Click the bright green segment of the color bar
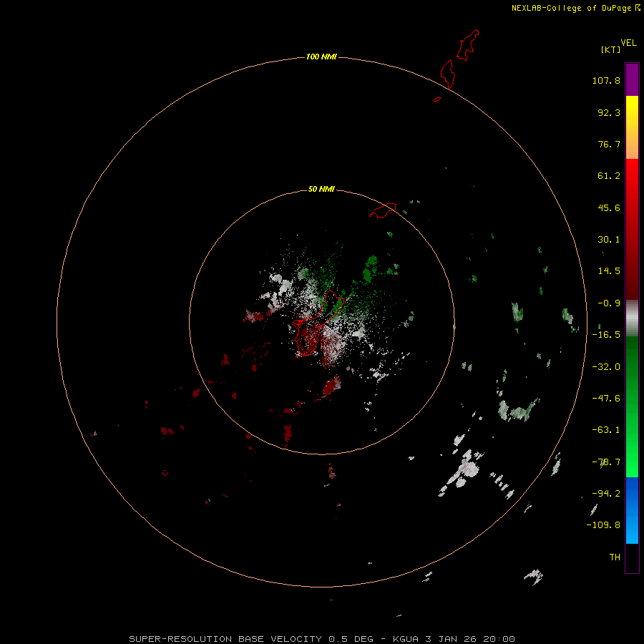This screenshot has width=644, height=644. [632, 406]
